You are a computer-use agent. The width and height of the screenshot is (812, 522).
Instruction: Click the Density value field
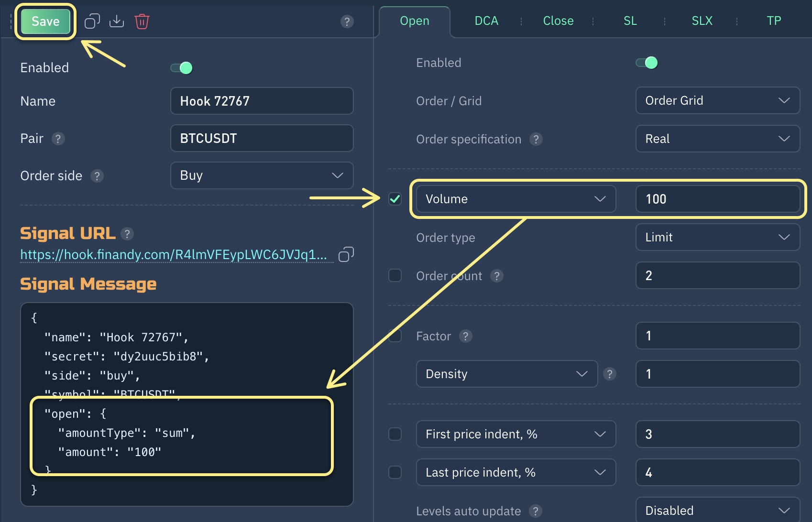tap(717, 374)
